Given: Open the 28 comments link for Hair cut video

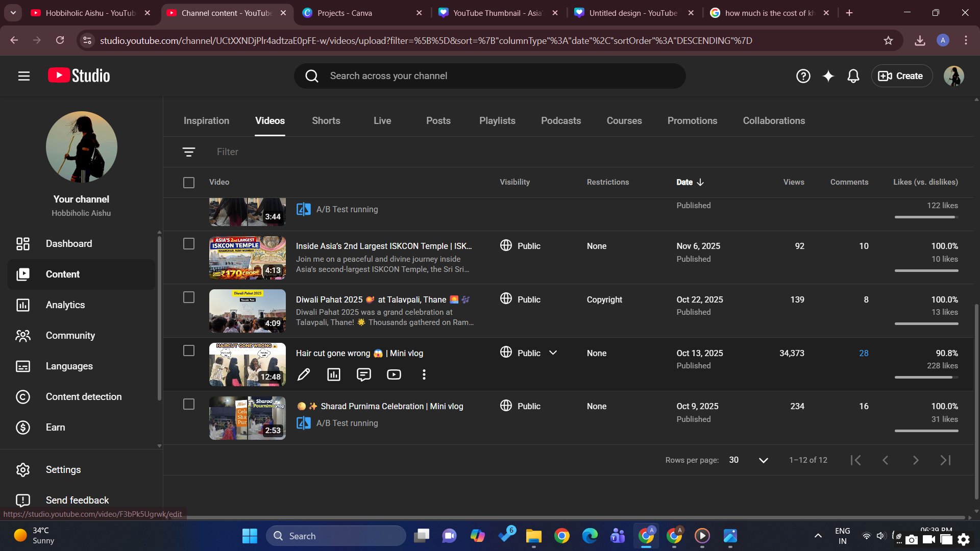Looking at the screenshot, I should point(863,353).
